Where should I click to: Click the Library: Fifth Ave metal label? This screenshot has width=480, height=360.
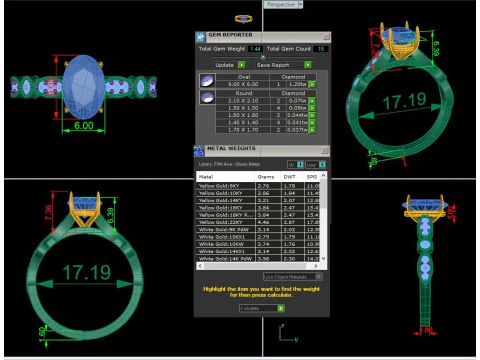(x=229, y=164)
